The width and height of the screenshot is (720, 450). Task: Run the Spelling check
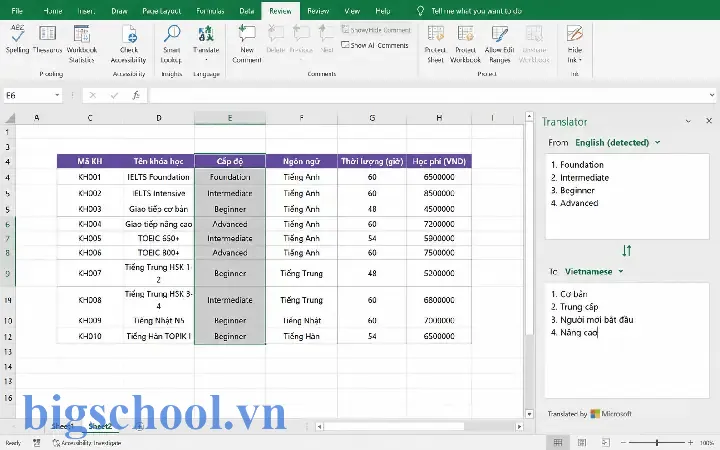pos(17,39)
